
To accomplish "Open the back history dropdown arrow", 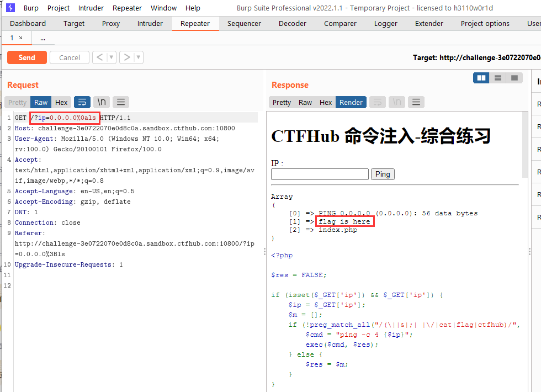I will (x=112, y=57).
